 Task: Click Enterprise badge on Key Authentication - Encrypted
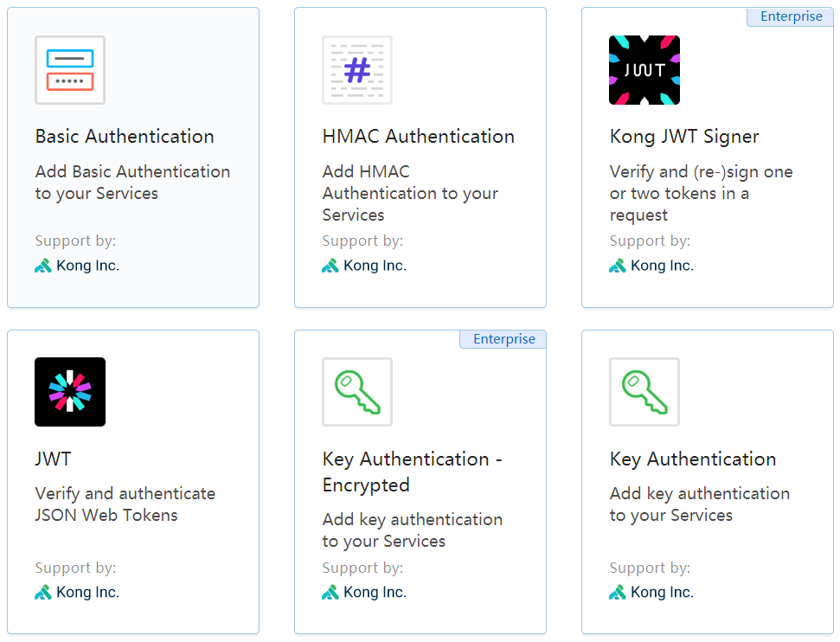point(503,339)
